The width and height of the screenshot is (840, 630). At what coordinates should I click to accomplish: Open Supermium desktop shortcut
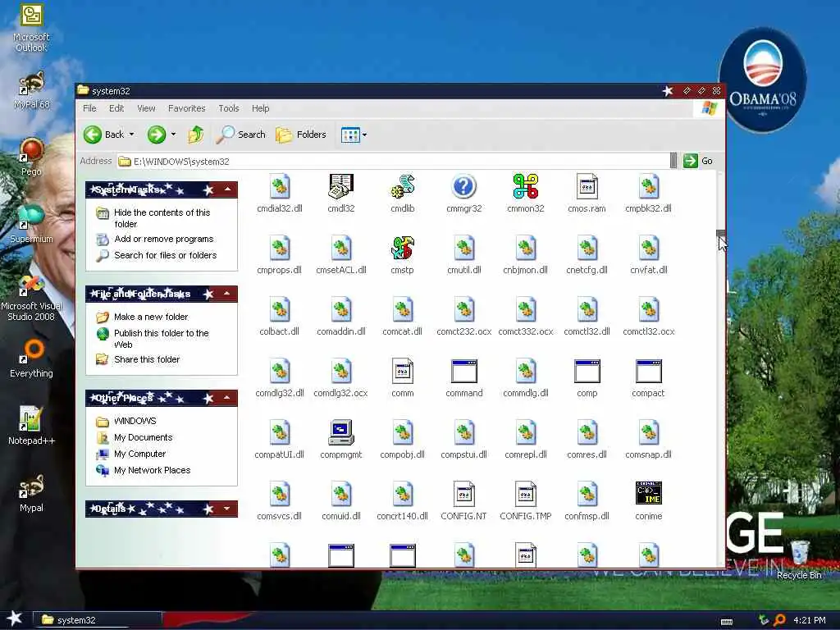[x=31, y=224]
